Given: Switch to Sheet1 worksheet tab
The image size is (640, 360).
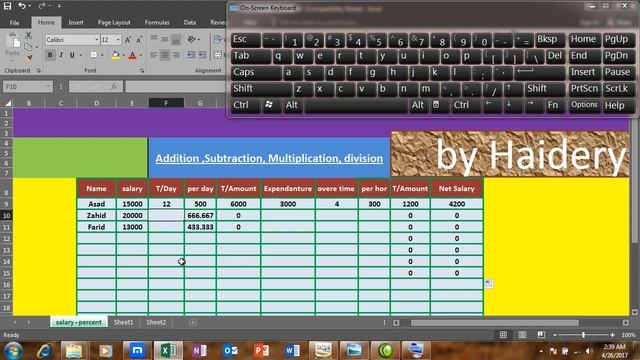Looking at the screenshot, I should pos(123,322).
